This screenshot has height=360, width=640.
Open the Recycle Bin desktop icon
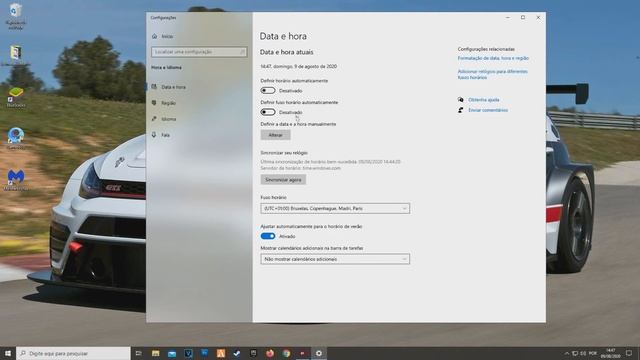tap(16, 16)
